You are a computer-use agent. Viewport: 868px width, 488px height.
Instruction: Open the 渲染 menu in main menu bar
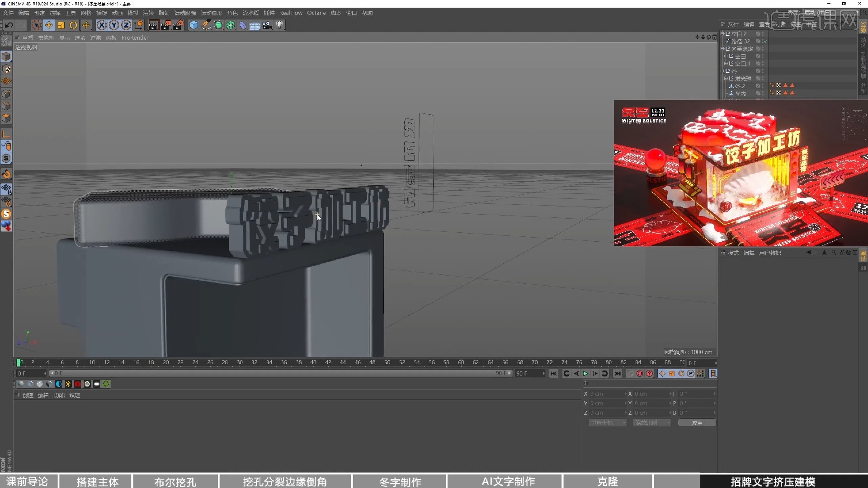148,13
